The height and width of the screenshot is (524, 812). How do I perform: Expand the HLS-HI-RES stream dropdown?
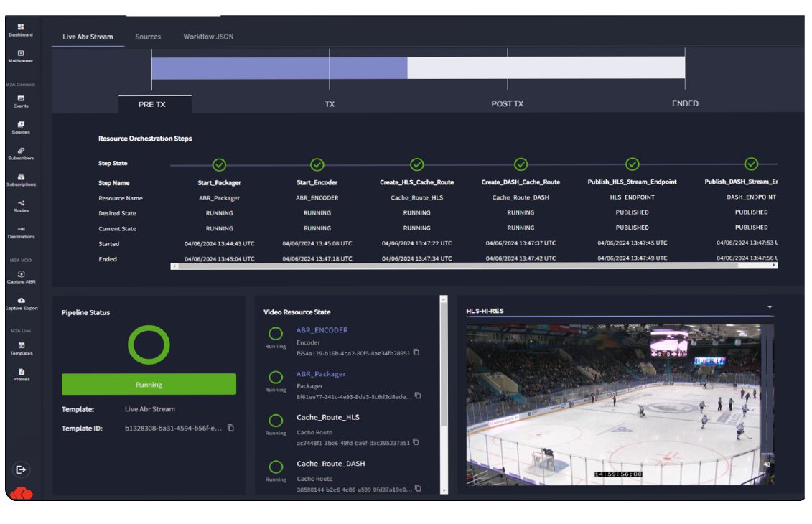click(x=770, y=307)
